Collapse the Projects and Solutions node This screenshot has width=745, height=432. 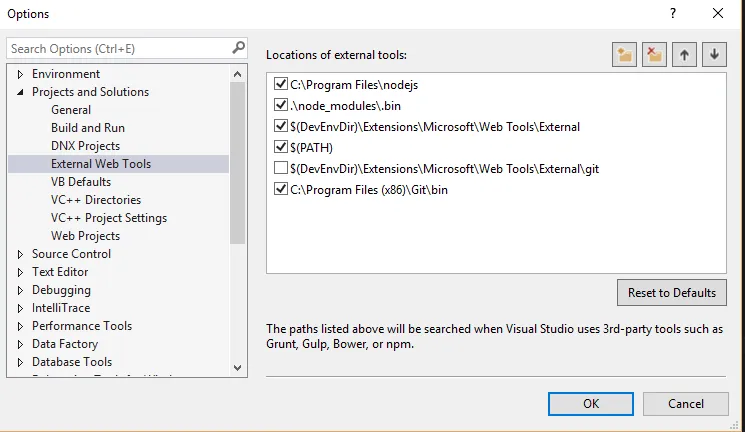(x=20, y=92)
